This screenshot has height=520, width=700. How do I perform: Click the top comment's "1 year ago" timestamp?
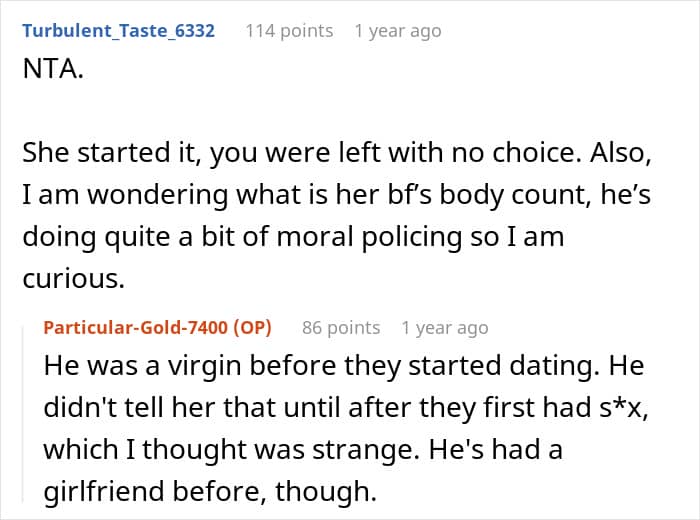coord(397,31)
